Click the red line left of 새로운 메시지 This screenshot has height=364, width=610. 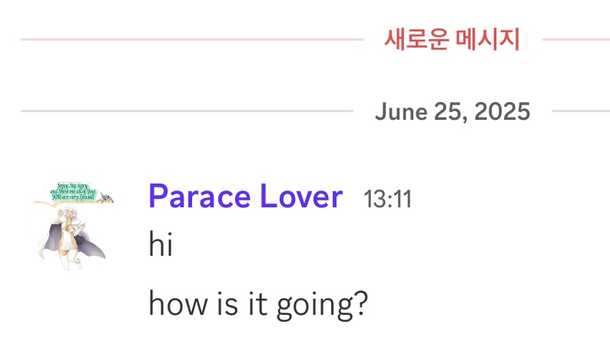(x=192, y=38)
